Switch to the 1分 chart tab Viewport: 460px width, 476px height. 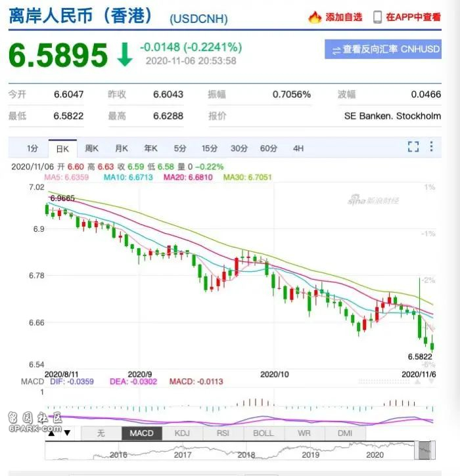point(32,148)
